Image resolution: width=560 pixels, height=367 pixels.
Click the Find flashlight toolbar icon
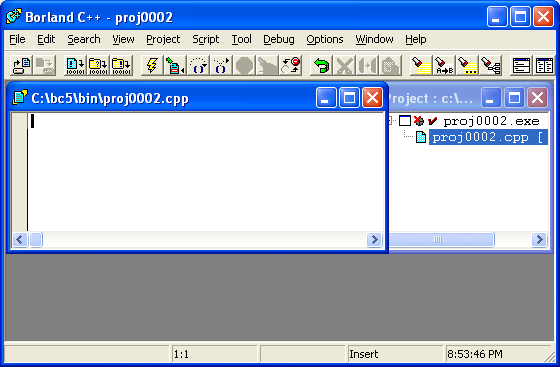point(421,65)
